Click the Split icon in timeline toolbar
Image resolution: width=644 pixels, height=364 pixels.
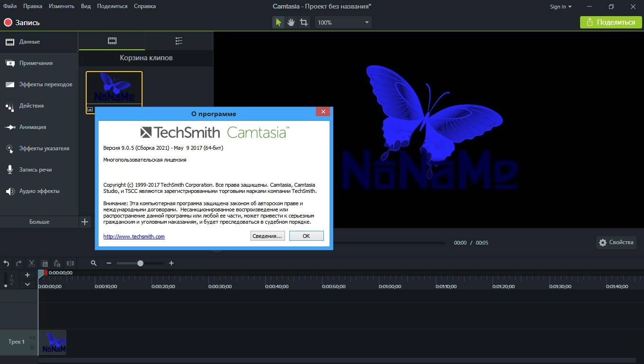coord(70,263)
